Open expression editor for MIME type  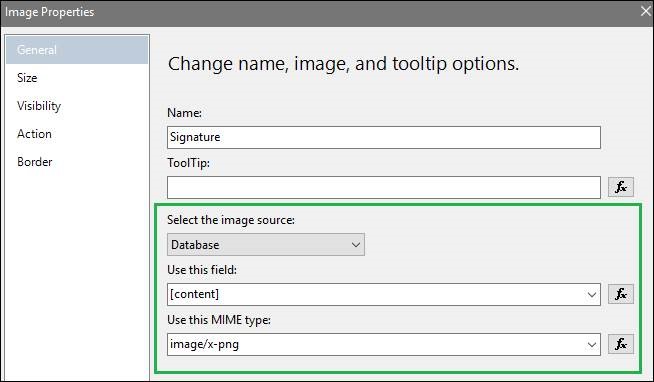point(621,344)
